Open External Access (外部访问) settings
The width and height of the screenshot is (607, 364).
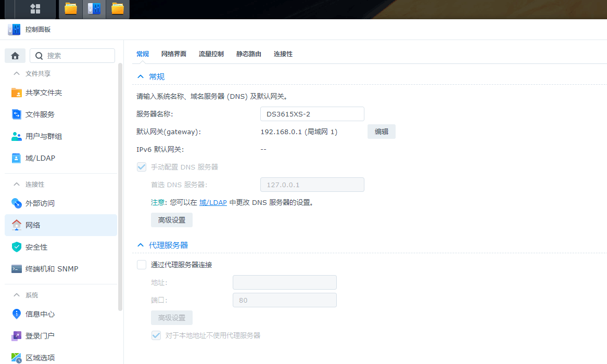pos(40,203)
